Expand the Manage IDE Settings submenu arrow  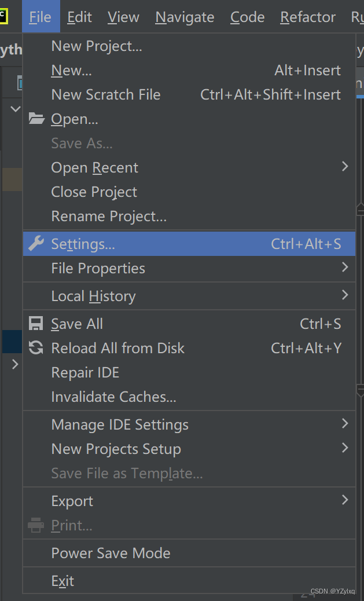coord(345,424)
